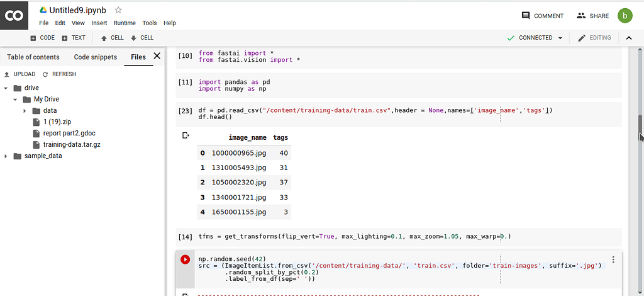Open the CONNECTED runtime dropdown arrow
This screenshot has height=296, width=644.
[560, 38]
